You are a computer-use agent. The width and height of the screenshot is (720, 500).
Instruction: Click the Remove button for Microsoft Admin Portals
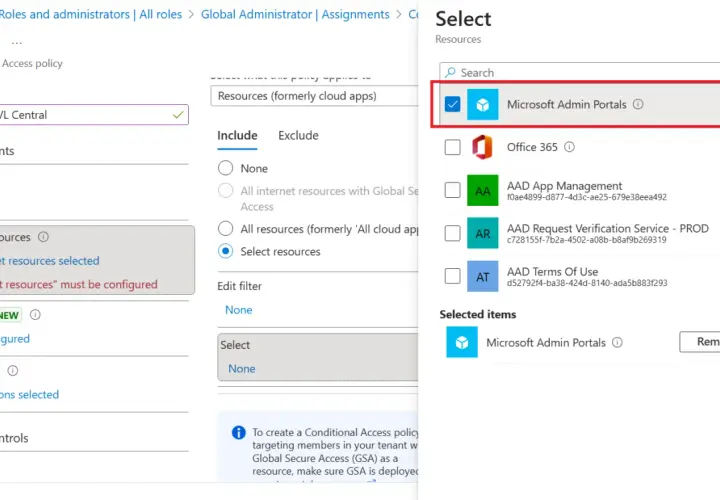tap(700, 342)
